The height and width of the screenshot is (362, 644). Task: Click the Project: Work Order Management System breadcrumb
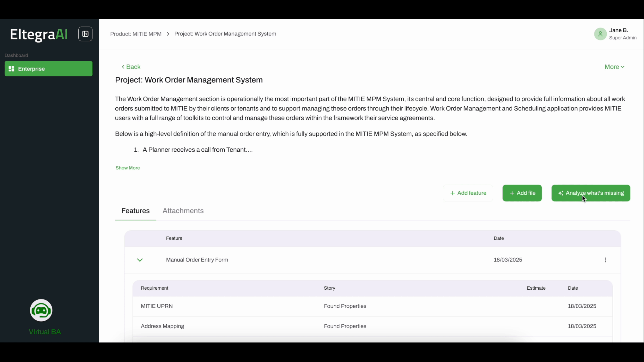tap(225, 34)
